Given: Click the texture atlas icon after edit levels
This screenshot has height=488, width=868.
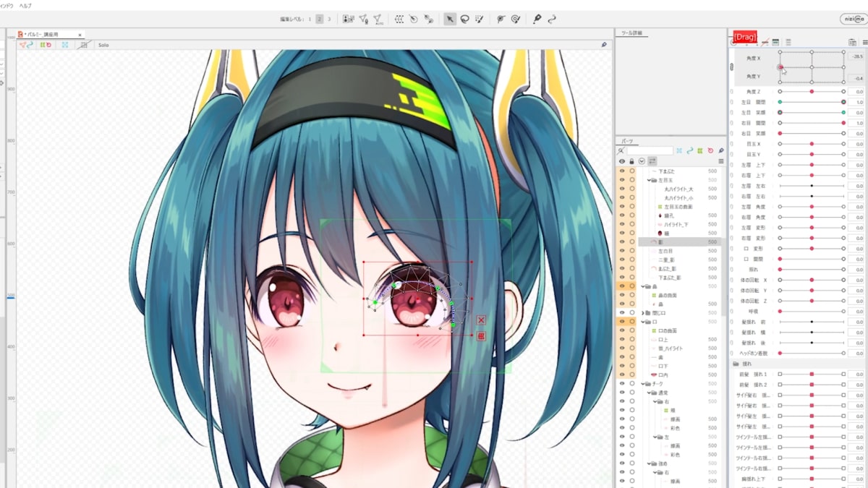Looking at the screenshot, I should point(348,20).
